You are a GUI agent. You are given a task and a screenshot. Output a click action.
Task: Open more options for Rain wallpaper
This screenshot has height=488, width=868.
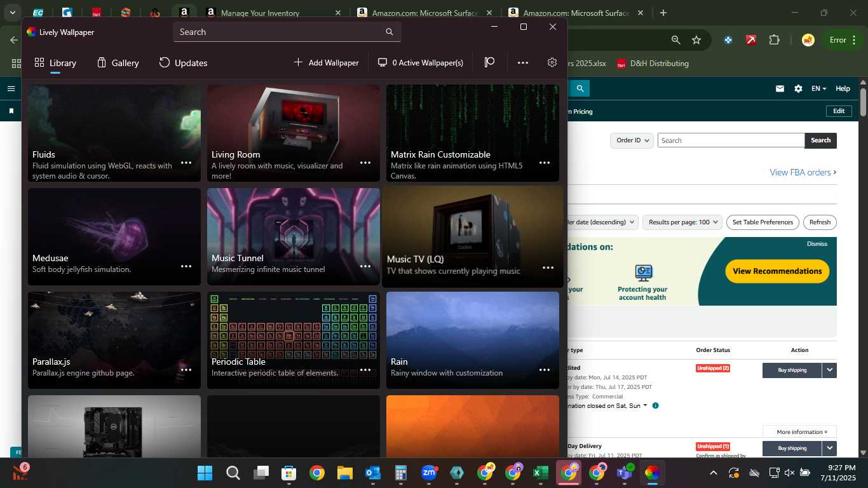point(545,370)
